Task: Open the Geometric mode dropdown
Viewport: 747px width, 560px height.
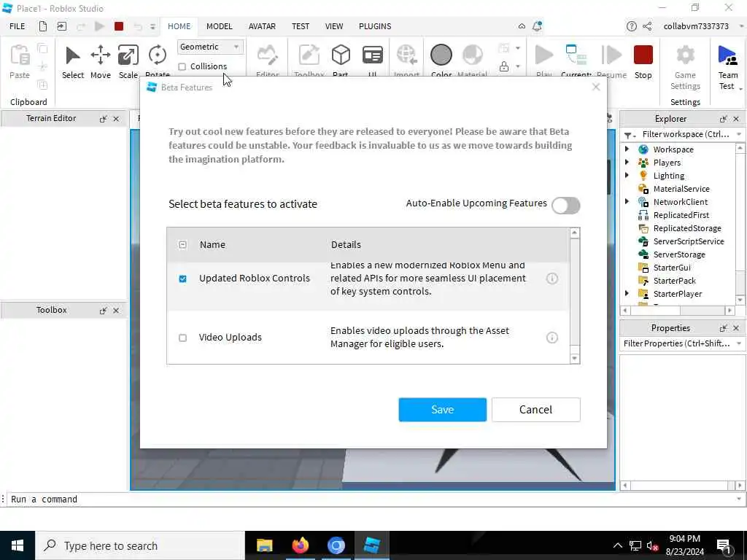Action: tap(209, 47)
